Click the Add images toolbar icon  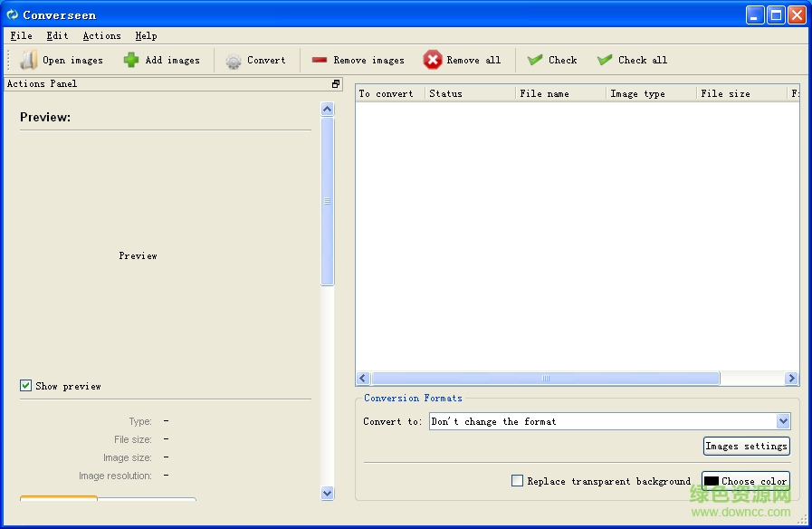161,60
